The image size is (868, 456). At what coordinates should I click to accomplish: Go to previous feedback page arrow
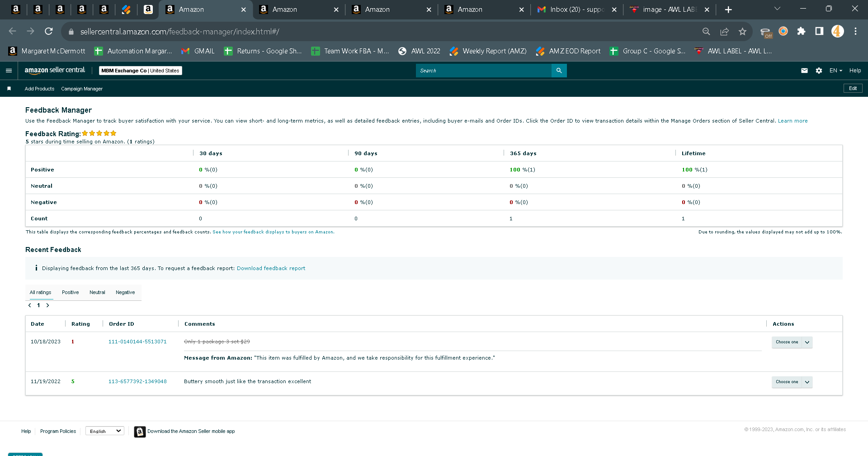tap(30, 305)
